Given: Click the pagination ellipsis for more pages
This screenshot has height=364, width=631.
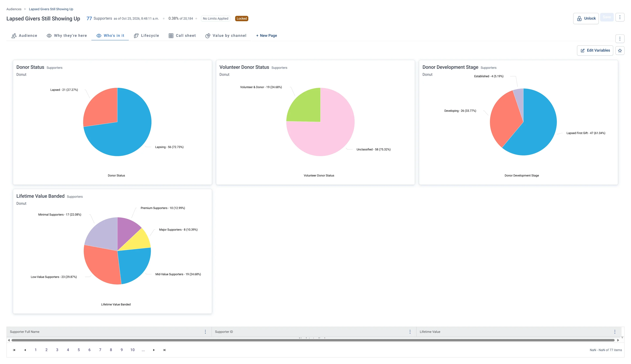Looking at the screenshot, I should coord(143,350).
